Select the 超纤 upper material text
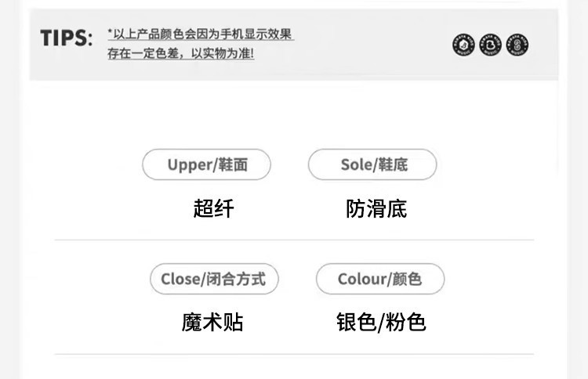This screenshot has width=588, height=379. click(213, 208)
